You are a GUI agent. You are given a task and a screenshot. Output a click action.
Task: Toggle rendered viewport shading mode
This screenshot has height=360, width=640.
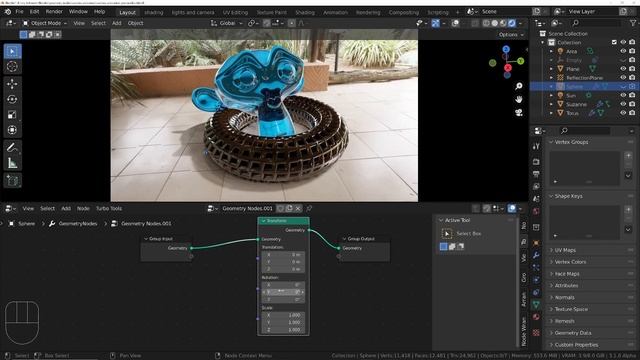tap(512, 23)
